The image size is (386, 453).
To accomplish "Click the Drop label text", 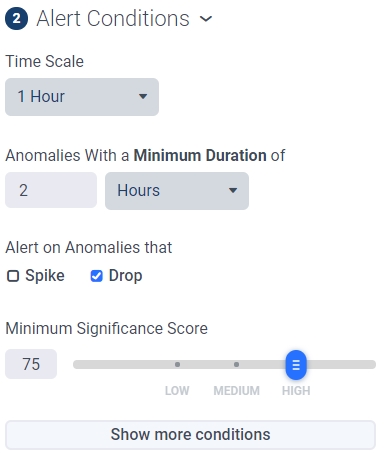I will [126, 276].
